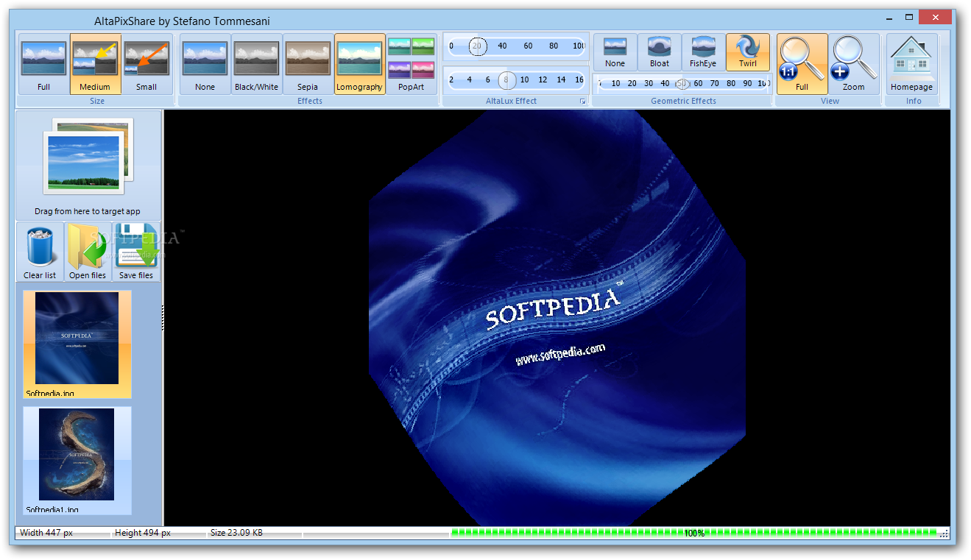Image resolution: width=971 pixels, height=560 pixels.
Task: Apply the None color effect
Action: point(205,64)
